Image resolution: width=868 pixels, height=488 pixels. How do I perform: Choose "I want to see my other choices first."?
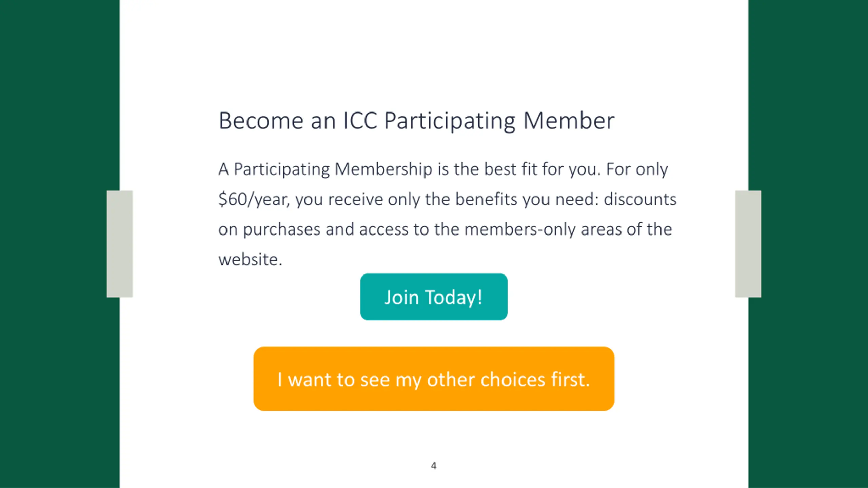coord(434,379)
